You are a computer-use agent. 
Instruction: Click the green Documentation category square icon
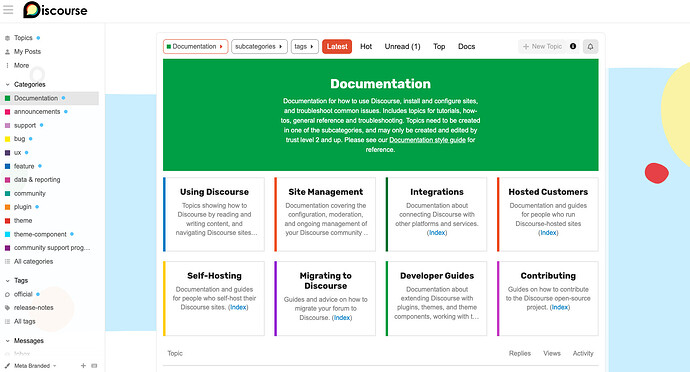(7, 98)
